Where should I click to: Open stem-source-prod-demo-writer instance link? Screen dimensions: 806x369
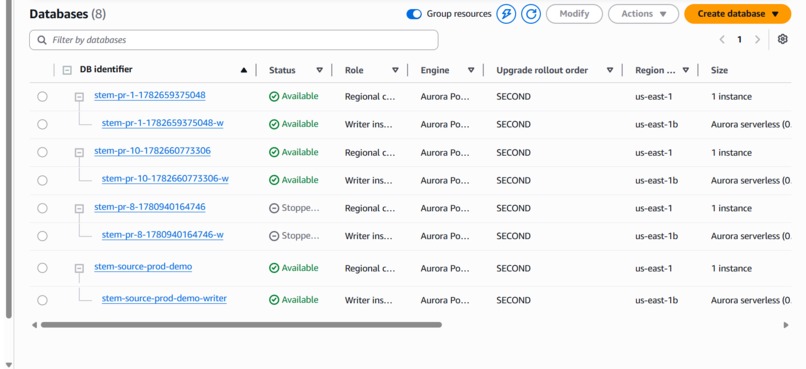coord(164,298)
